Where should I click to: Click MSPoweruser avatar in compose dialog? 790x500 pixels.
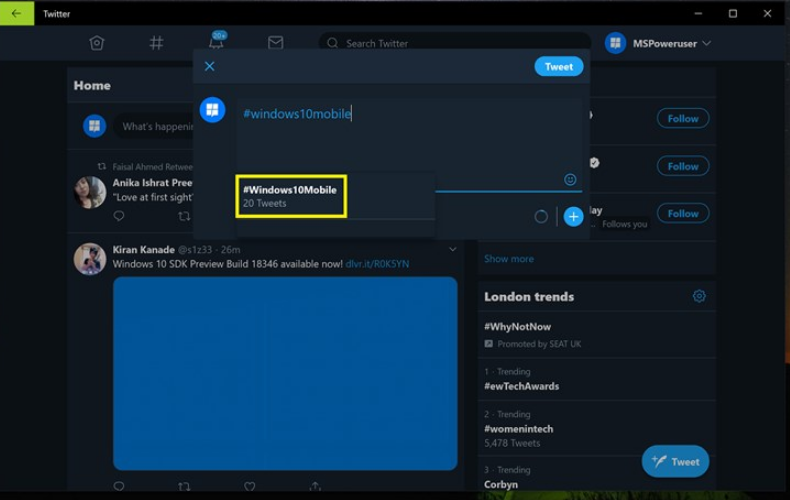click(212, 110)
